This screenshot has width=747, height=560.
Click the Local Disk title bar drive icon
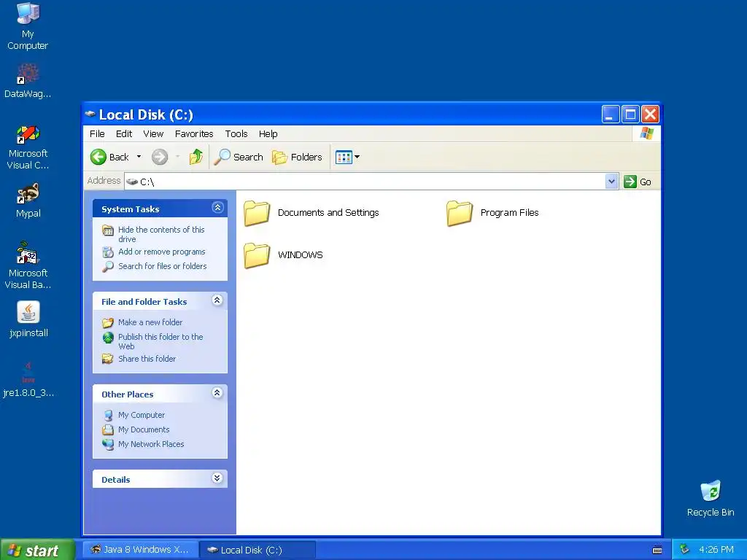(x=90, y=114)
